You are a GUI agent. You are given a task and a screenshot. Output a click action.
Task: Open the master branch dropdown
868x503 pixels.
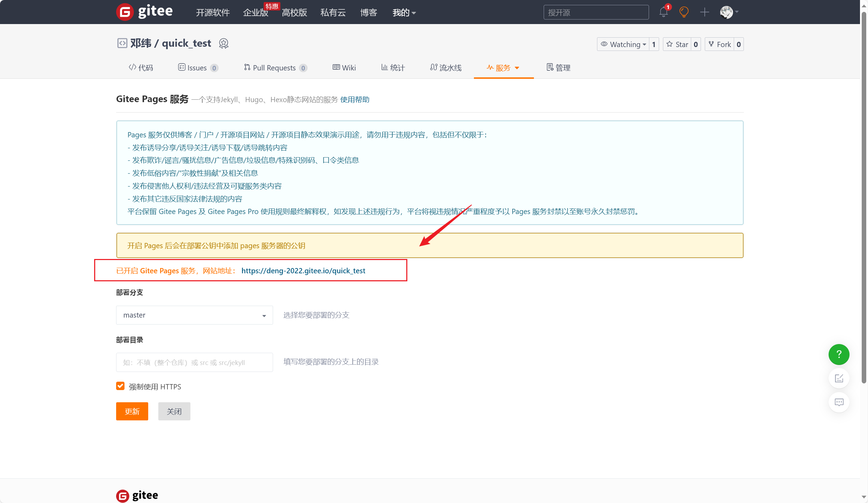194,315
